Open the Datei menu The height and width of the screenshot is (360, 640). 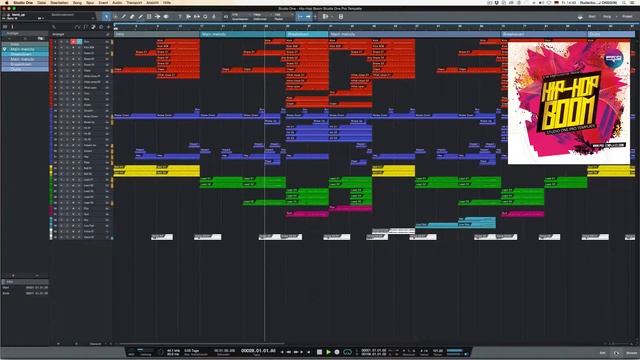[42, 2]
